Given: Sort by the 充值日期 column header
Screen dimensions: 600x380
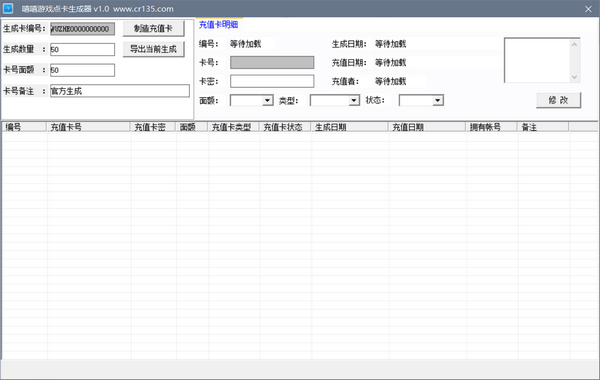Looking at the screenshot, I should coord(427,127).
